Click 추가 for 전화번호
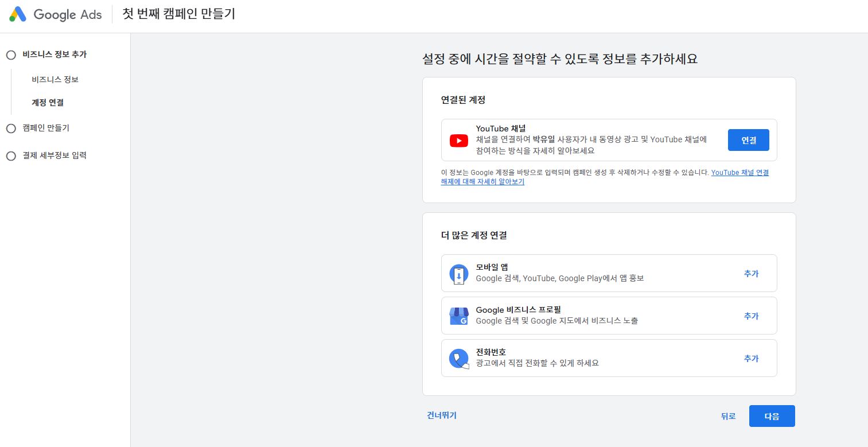 (751, 359)
